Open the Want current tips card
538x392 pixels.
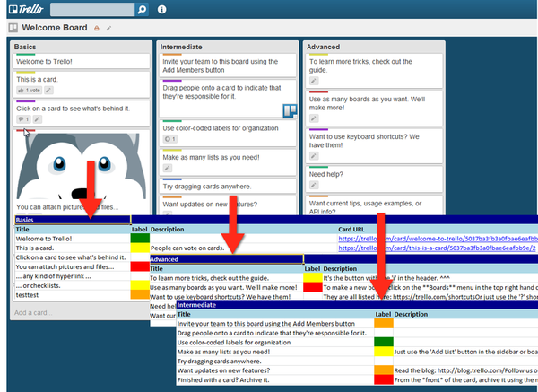374,205
